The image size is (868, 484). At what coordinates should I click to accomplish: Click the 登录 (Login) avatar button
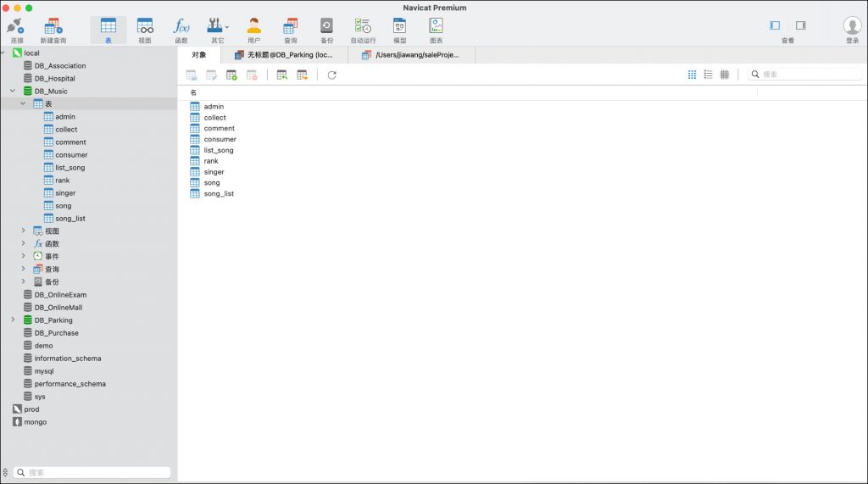(852, 26)
